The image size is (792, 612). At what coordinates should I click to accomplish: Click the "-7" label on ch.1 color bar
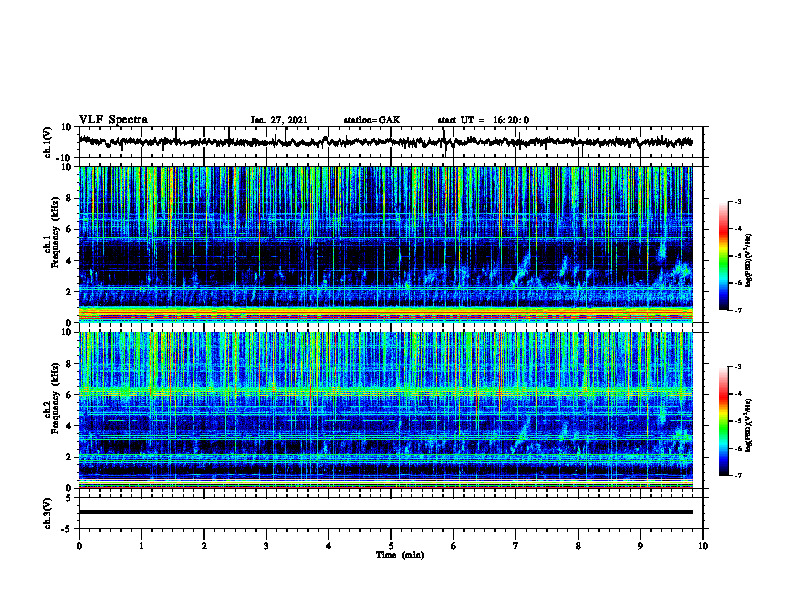point(738,310)
